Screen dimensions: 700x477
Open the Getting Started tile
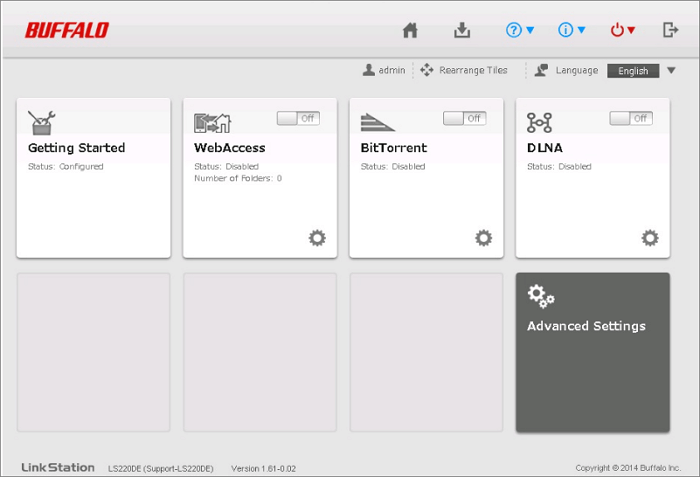93,178
